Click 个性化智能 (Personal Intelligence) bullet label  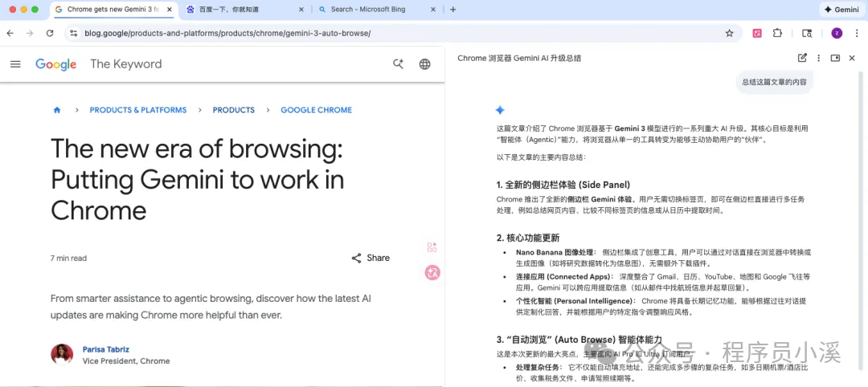576,301
